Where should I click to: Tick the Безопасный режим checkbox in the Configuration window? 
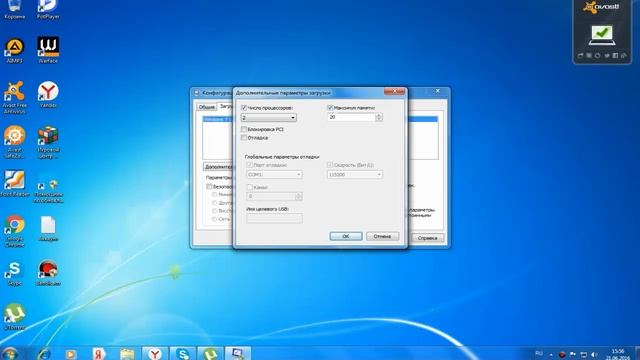coord(209,187)
